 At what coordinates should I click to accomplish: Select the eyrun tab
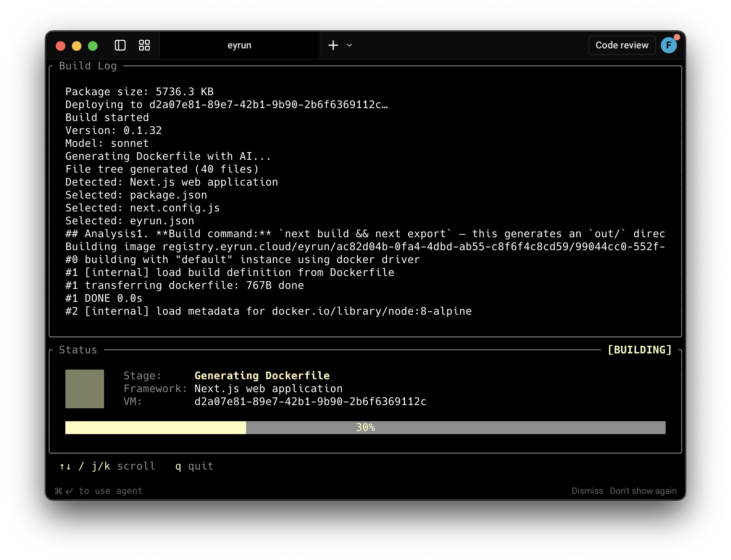pos(239,45)
